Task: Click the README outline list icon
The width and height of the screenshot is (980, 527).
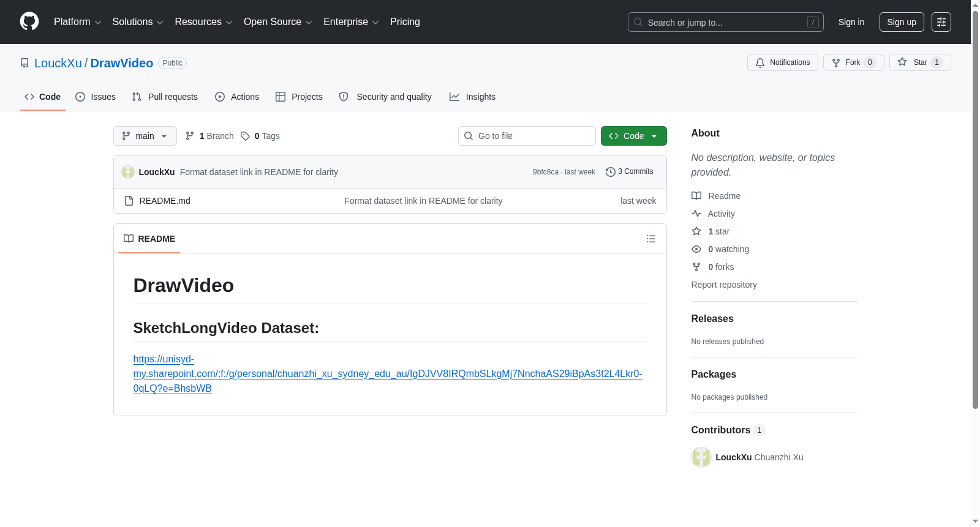Action: (651, 239)
